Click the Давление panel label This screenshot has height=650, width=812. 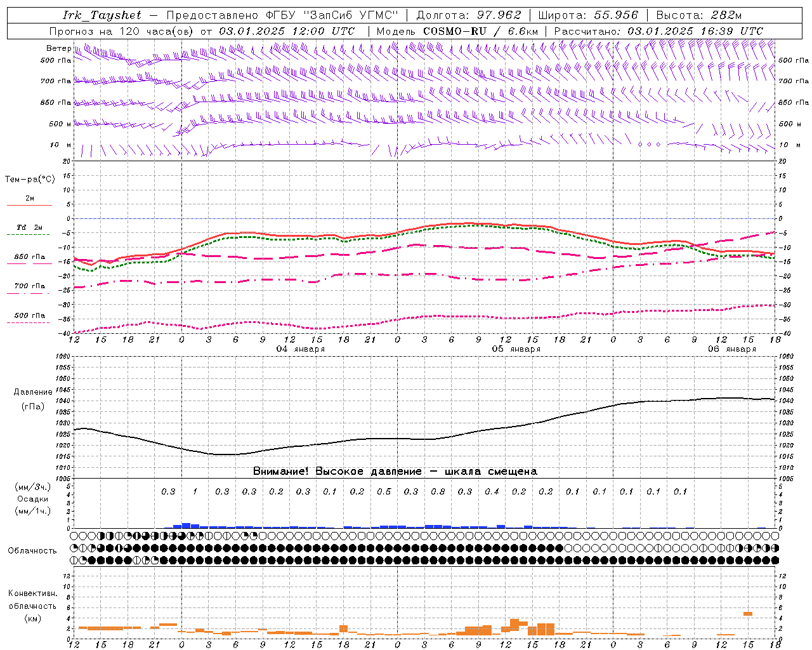click(33, 392)
